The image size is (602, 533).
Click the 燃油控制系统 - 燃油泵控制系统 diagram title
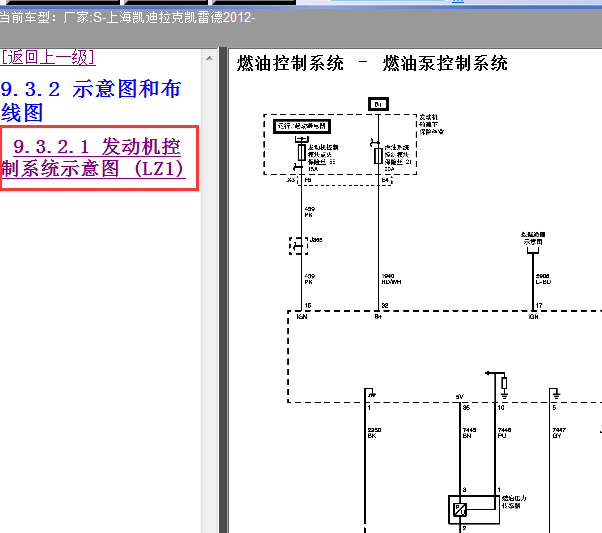click(x=372, y=63)
